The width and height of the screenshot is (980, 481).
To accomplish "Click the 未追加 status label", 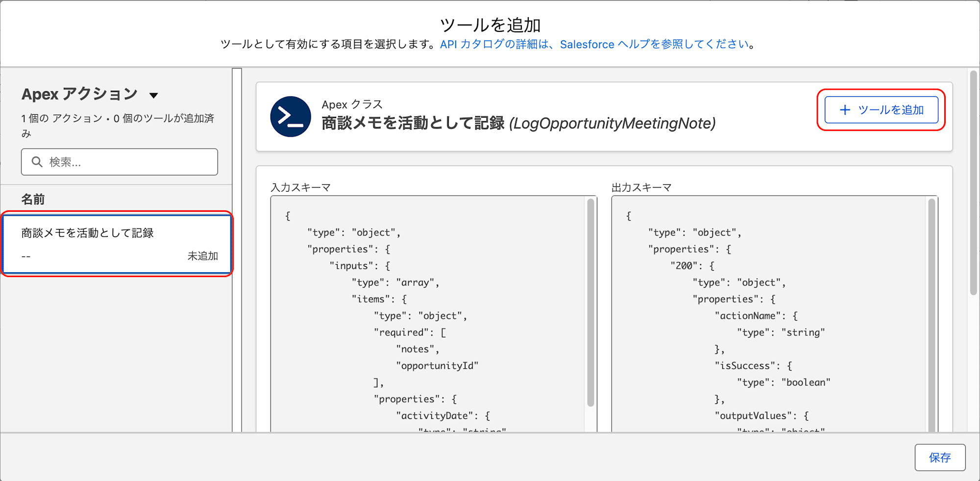I will click(x=202, y=256).
